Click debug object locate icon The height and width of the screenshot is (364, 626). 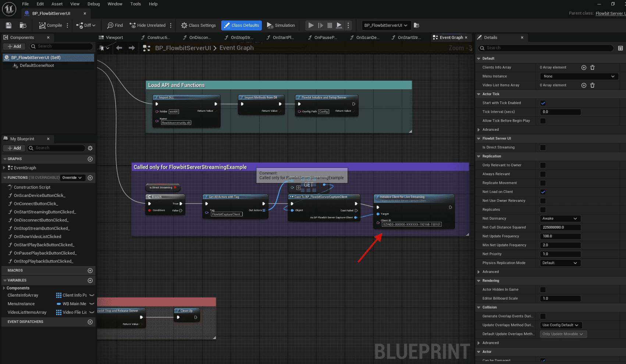click(x=416, y=25)
